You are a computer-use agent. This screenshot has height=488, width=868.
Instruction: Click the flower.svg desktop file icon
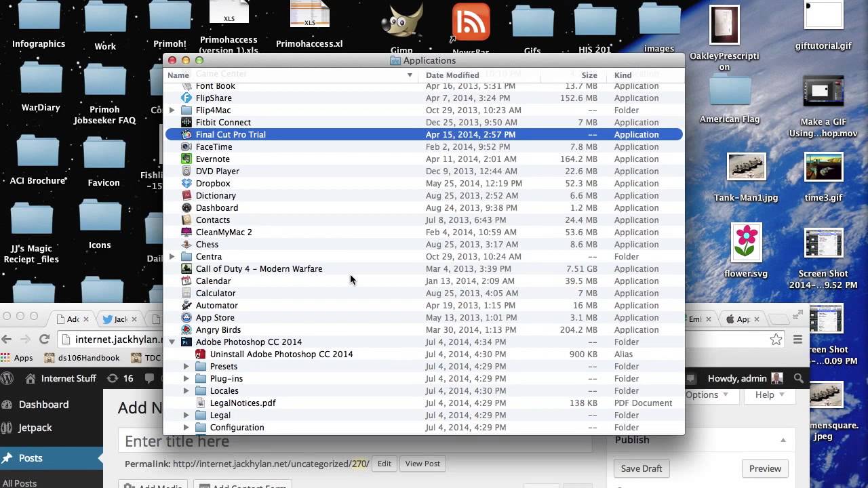click(746, 243)
